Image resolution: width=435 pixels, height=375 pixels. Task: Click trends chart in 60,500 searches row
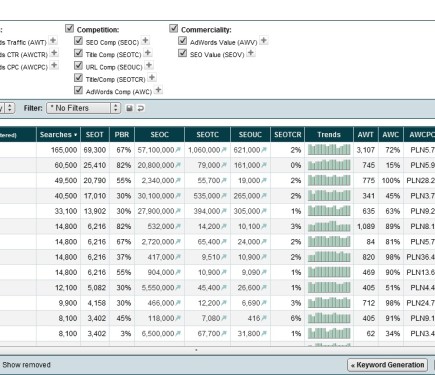329,165
